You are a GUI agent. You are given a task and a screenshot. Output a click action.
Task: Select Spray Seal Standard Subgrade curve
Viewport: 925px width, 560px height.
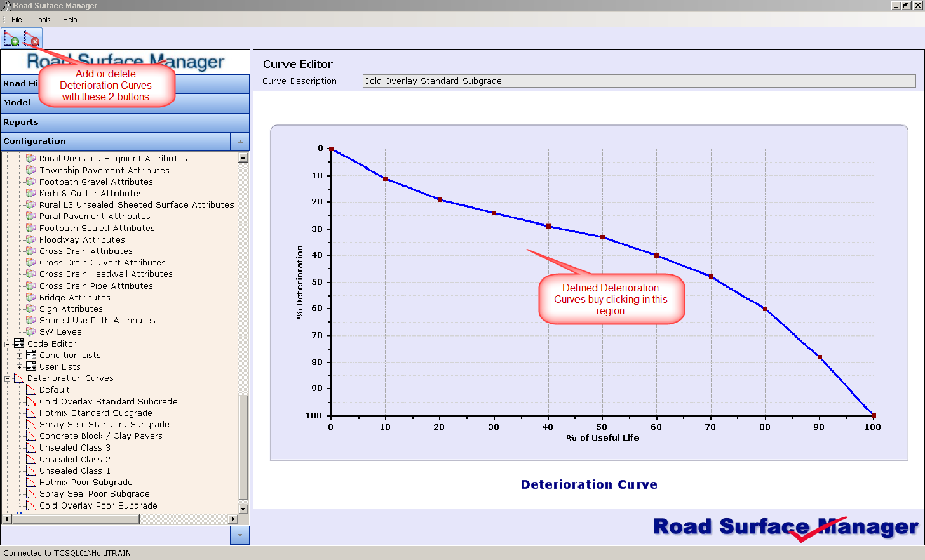(x=104, y=424)
